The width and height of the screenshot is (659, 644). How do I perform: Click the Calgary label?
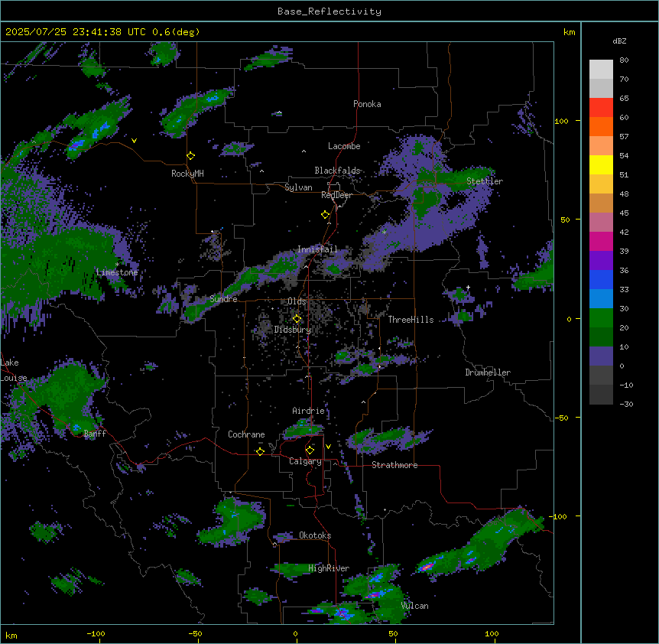click(x=305, y=461)
